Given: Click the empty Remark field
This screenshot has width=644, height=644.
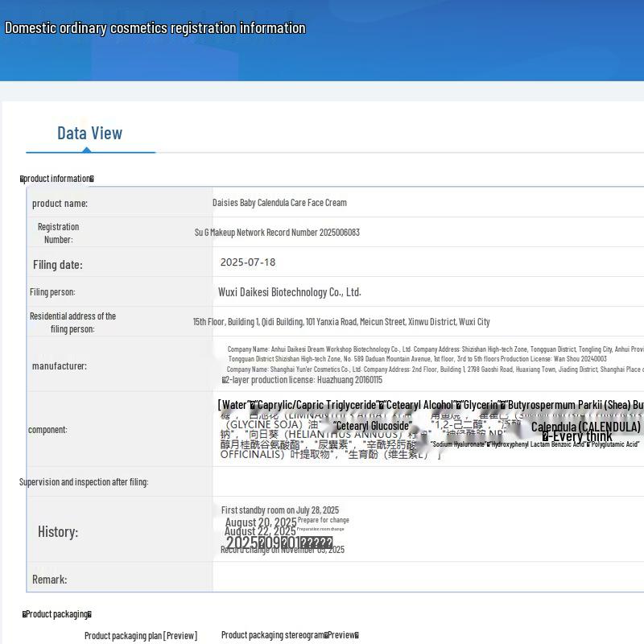Looking at the screenshot, I should click(x=427, y=579).
